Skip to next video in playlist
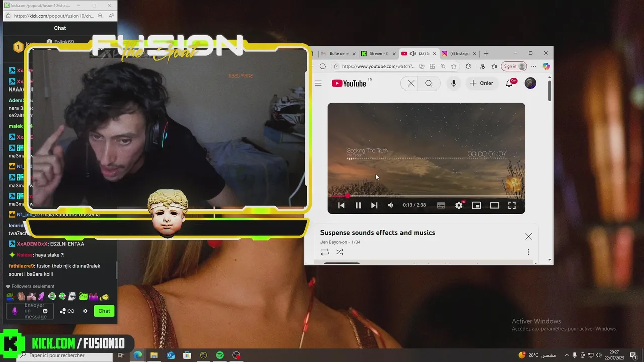This screenshot has width=644, height=362. [x=374, y=205]
